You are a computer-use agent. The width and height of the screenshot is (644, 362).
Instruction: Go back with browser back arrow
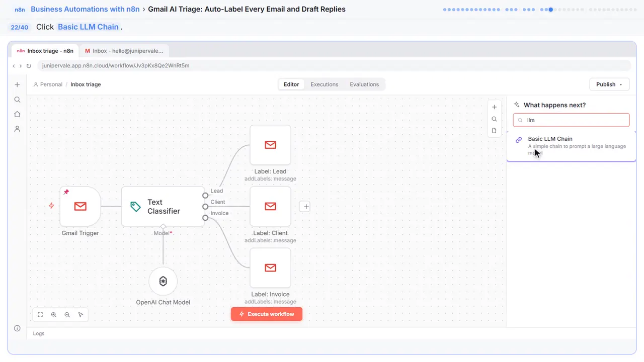[14, 66]
